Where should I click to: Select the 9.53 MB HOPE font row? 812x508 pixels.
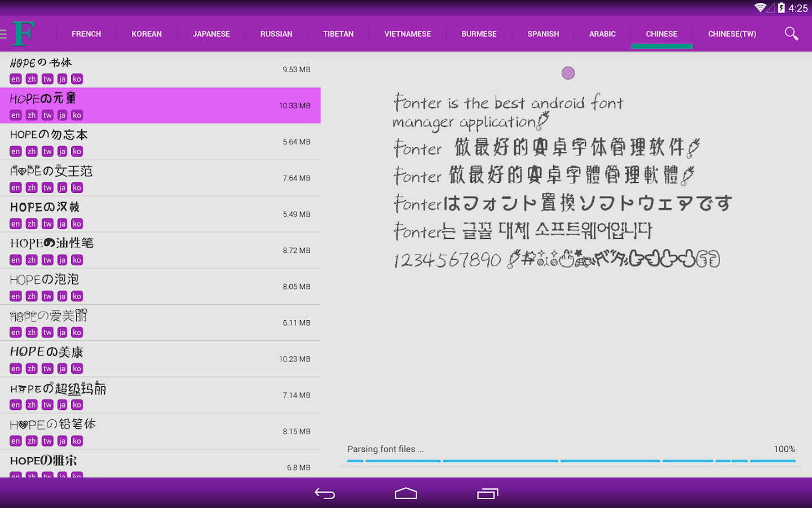(160, 69)
